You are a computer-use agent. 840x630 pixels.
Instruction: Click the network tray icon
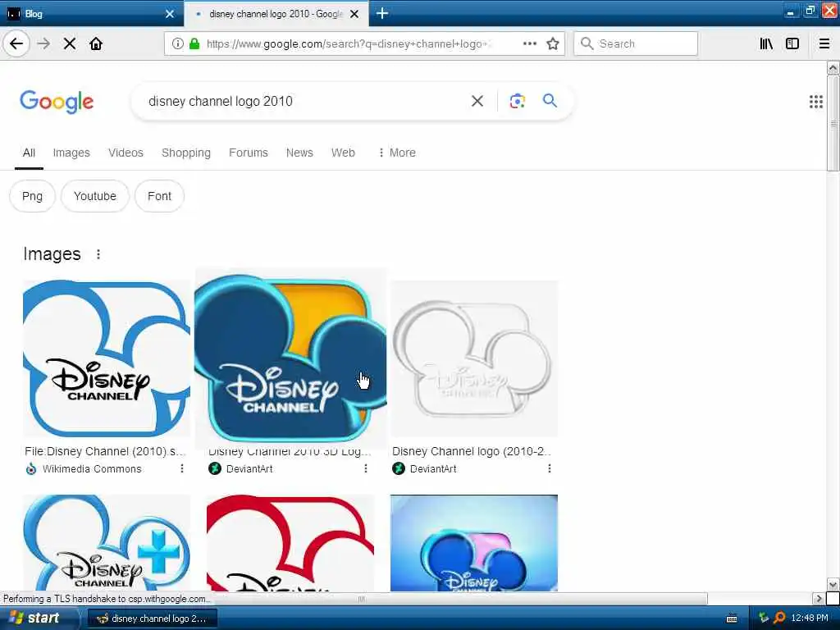pyautogui.click(x=764, y=619)
